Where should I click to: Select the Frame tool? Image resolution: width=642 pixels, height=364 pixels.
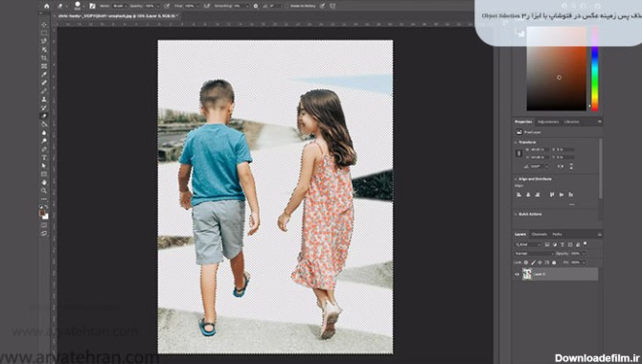point(44,66)
